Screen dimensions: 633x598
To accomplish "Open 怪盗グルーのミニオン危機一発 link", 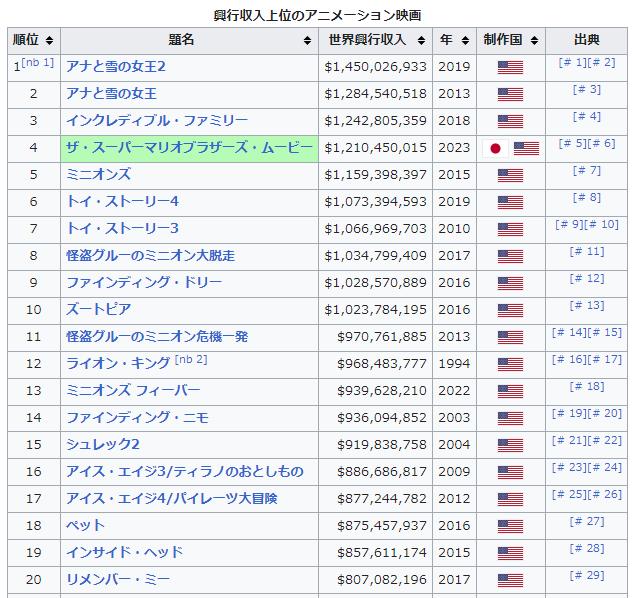I will (157, 337).
